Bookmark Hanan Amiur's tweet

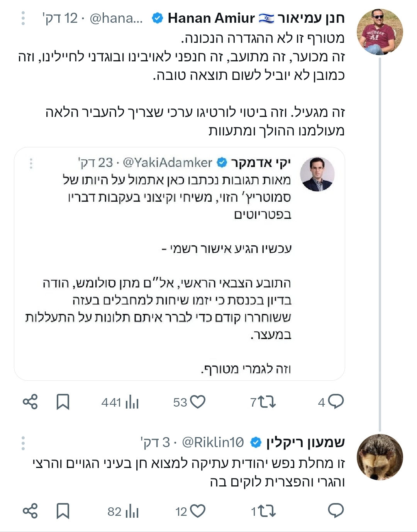63,402
